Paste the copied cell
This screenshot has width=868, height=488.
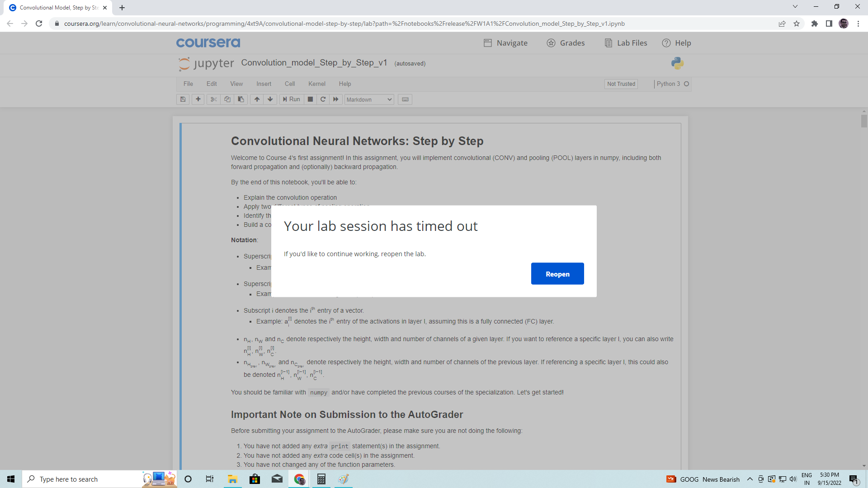[x=241, y=99]
